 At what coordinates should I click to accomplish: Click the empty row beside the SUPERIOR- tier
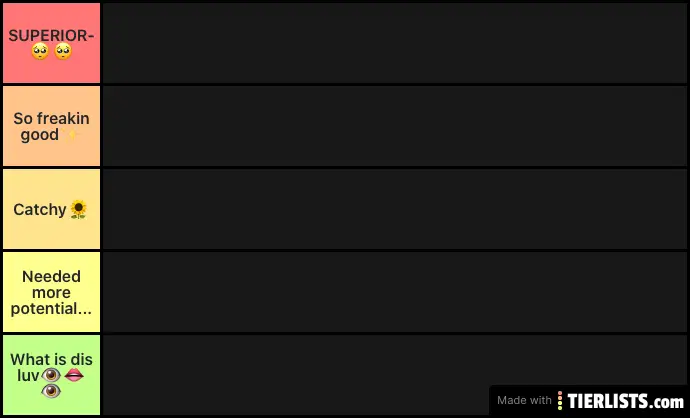[395, 43]
